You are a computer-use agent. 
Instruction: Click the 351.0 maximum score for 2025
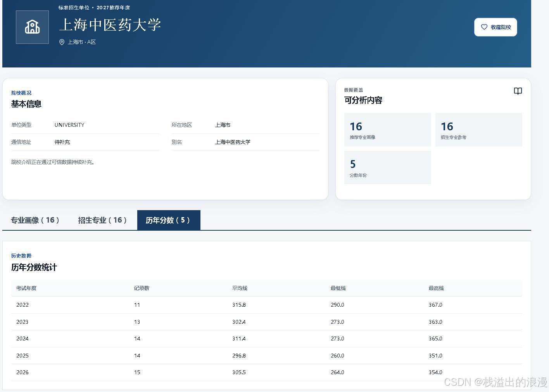[435, 356]
